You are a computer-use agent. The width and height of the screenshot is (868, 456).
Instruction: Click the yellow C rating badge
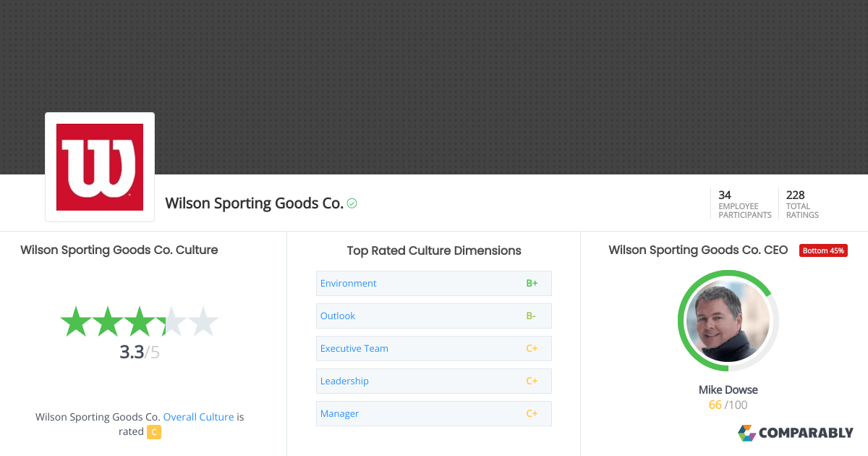click(153, 431)
